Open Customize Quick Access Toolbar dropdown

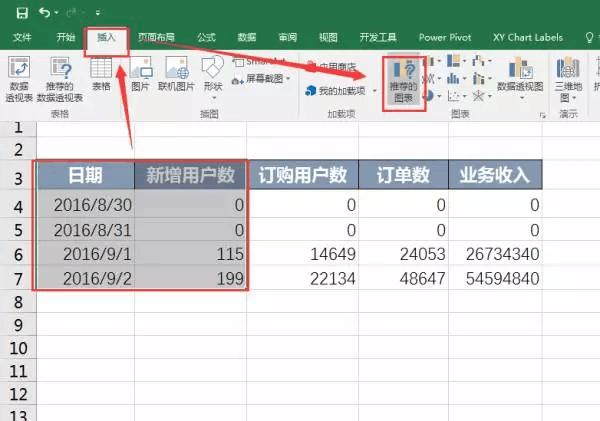(x=98, y=13)
